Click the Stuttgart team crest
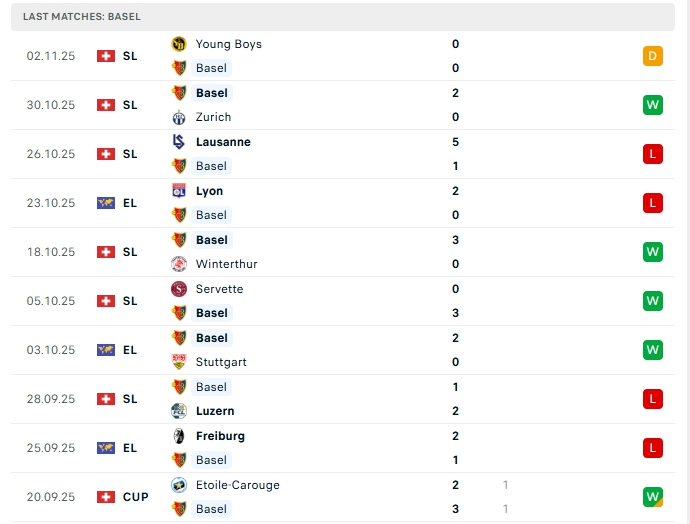 point(179,362)
